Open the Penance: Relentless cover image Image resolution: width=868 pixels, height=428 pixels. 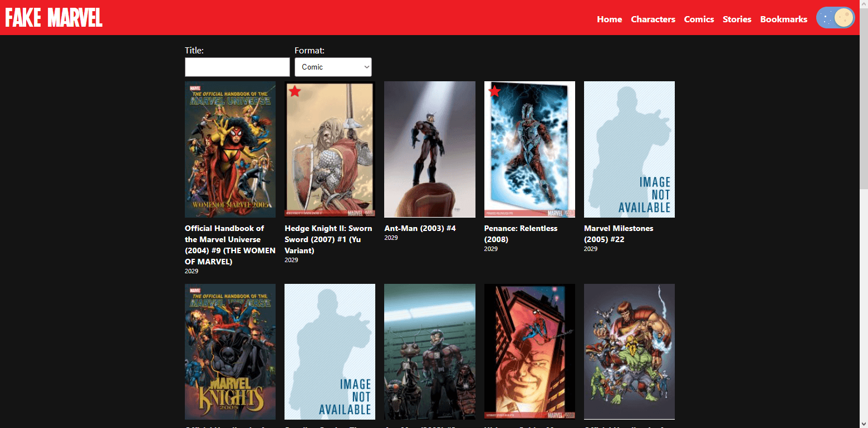529,149
